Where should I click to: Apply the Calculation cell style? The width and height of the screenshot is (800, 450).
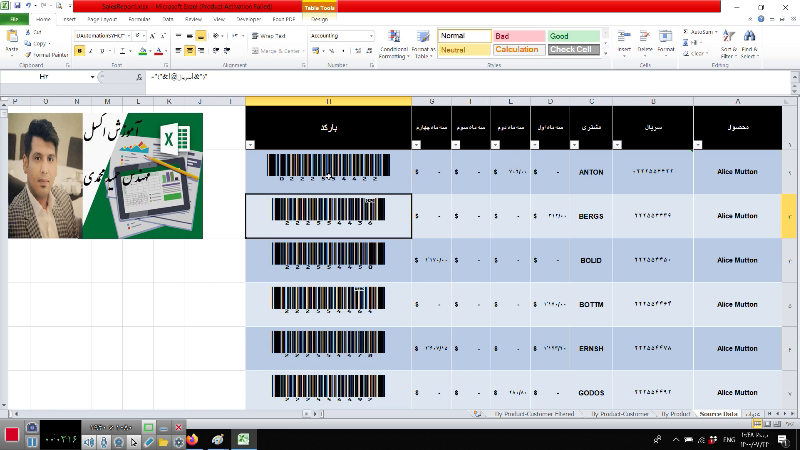(x=517, y=49)
